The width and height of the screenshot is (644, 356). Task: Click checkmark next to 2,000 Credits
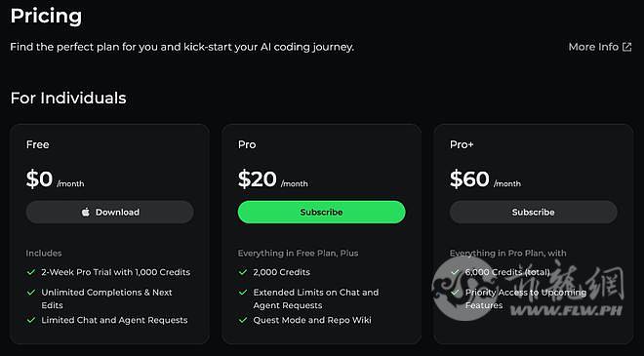(243, 272)
